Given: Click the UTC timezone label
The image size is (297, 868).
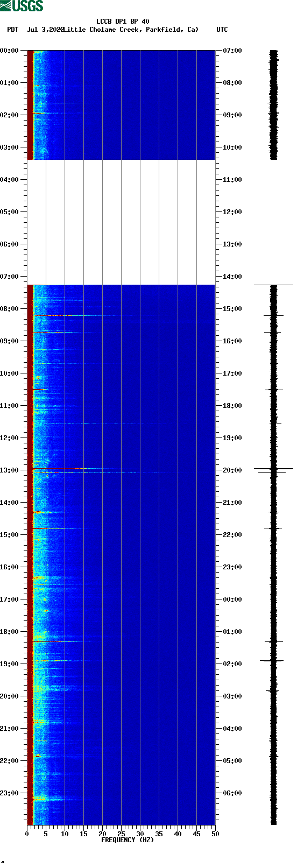Looking at the screenshot, I should pyautogui.click(x=222, y=30).
